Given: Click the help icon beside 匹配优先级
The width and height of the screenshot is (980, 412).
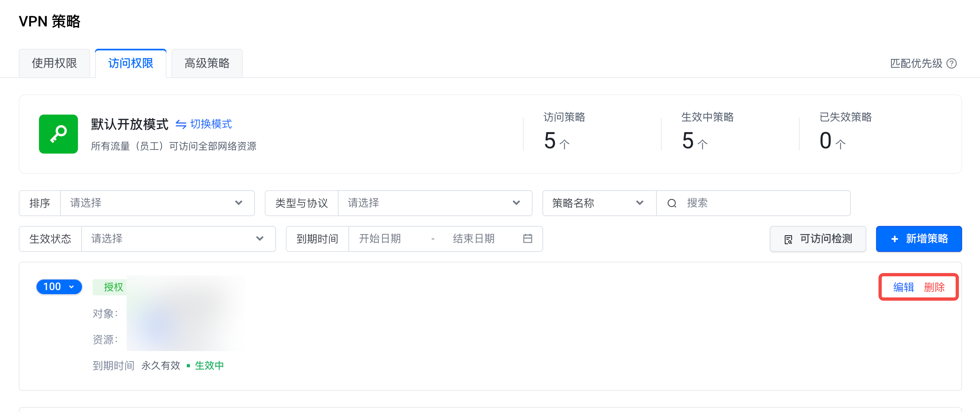Looking at the screenshot, I should coord(952,63).
